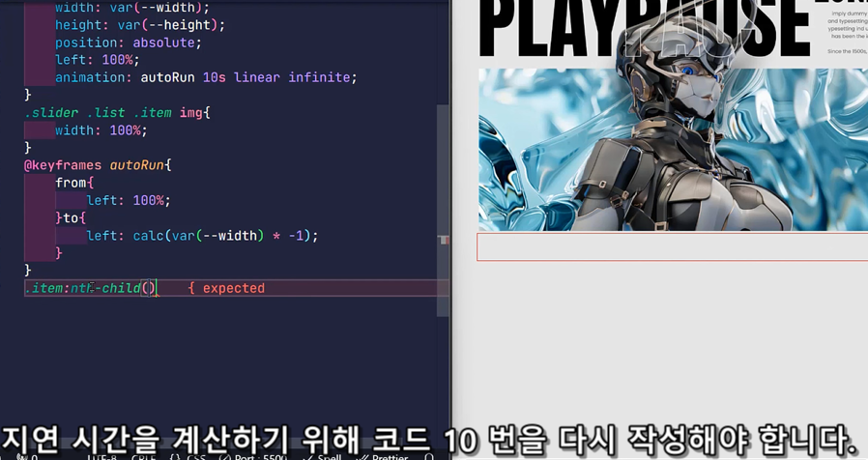Click the '{ expected' error message
The image size is (868, 460).
point(226,288)
